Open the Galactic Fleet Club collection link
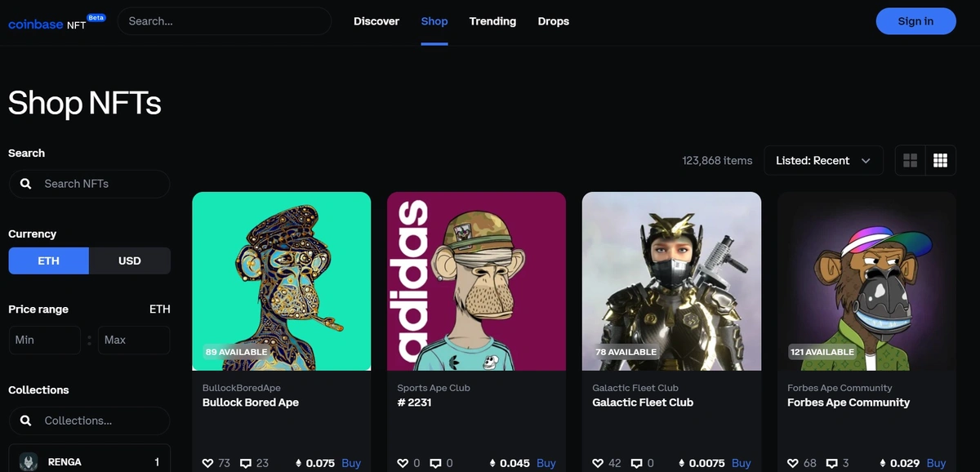 pyautogui.click(x=635, y=388)
